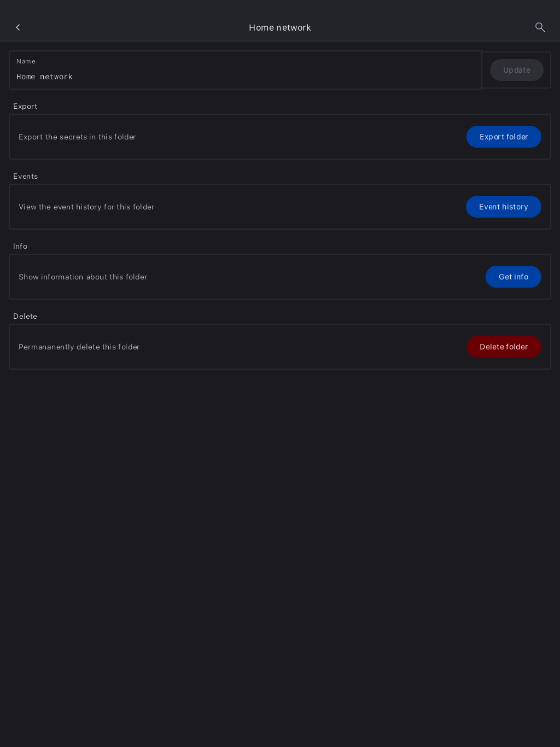
Task: Open search via the magnifier icon
Action: click(x=540, y=27)
